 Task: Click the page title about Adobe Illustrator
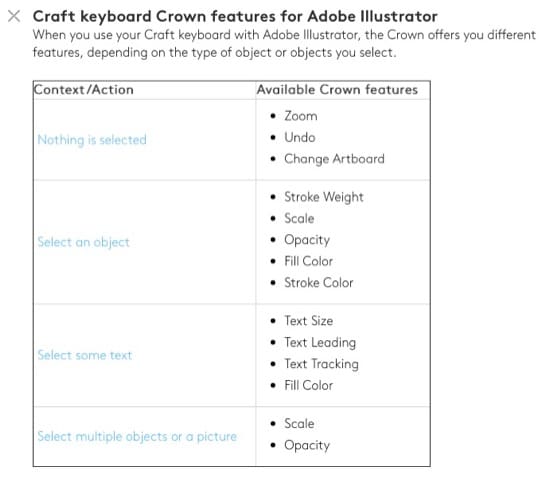tap(235, 16)
